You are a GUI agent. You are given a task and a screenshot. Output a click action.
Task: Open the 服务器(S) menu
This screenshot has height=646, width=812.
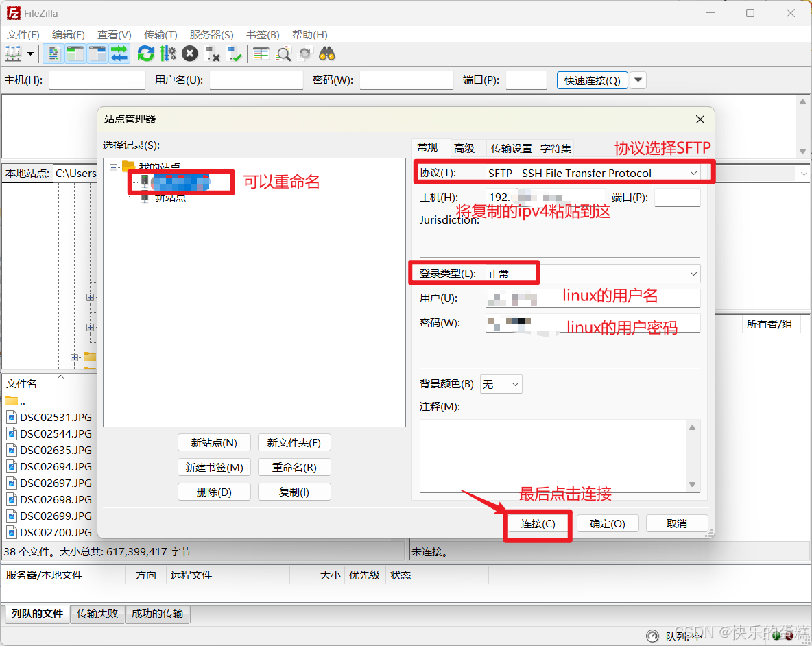coord(211,35)
